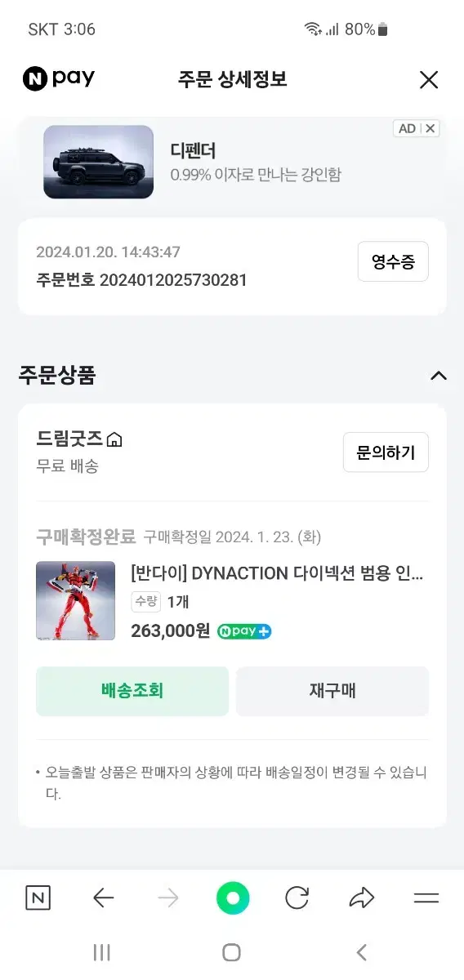
Task: Share this page via share arrow
Action: [361, 899]
